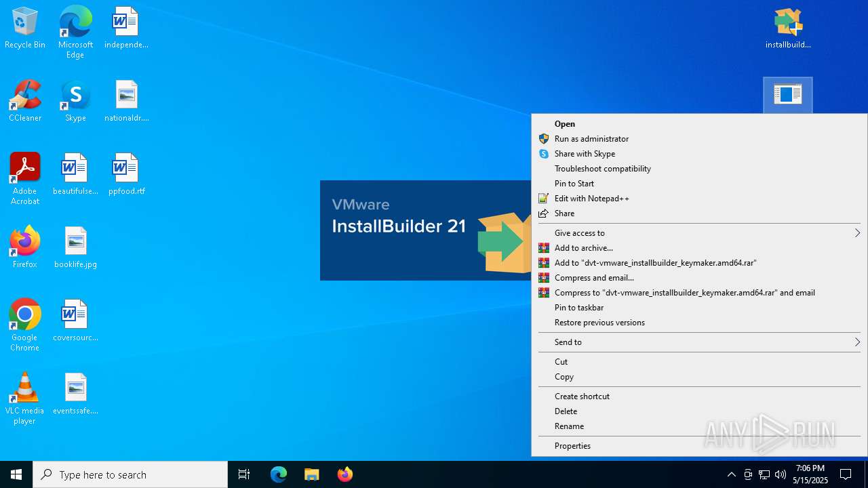
Task: Select the booklife.jpg image file
Action: click(x=75, y=248)
